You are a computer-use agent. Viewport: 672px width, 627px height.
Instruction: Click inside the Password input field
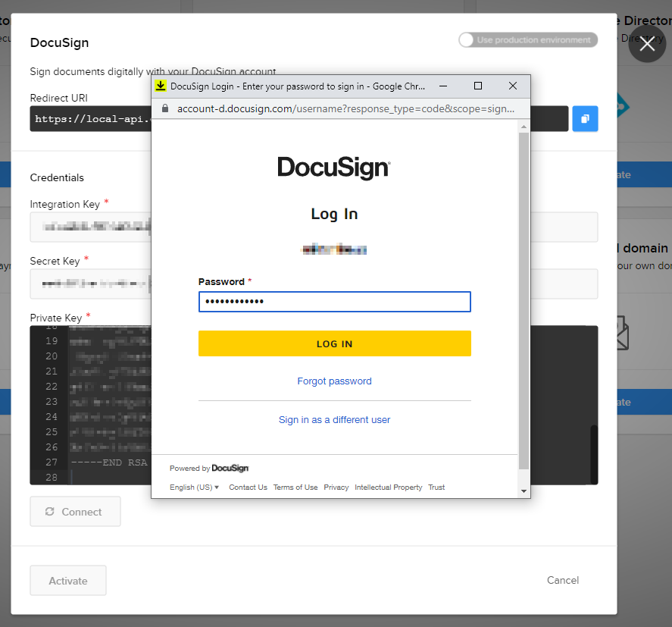coord(334,301)
